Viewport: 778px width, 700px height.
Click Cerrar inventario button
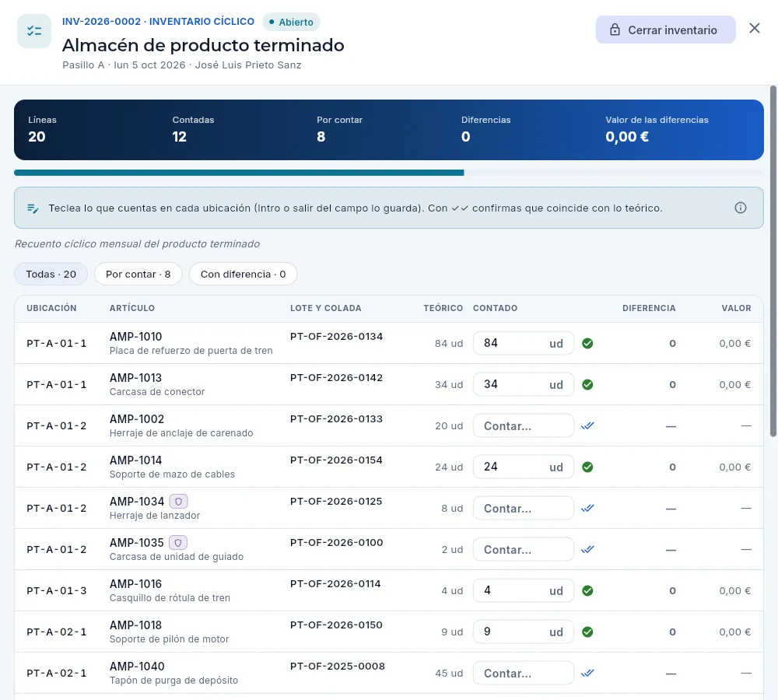pyautogui.click(x=665, y=30)
